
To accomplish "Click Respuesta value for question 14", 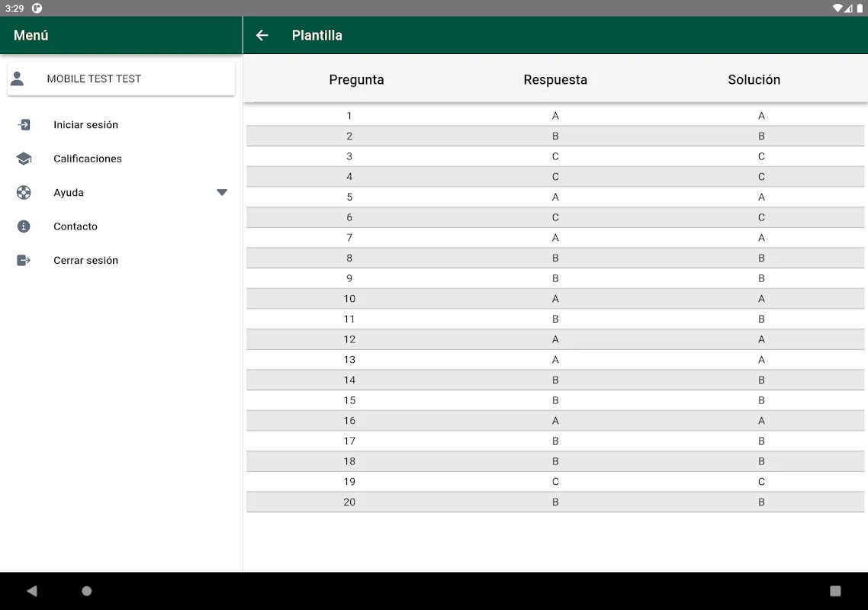I will (x=555, y=380).
